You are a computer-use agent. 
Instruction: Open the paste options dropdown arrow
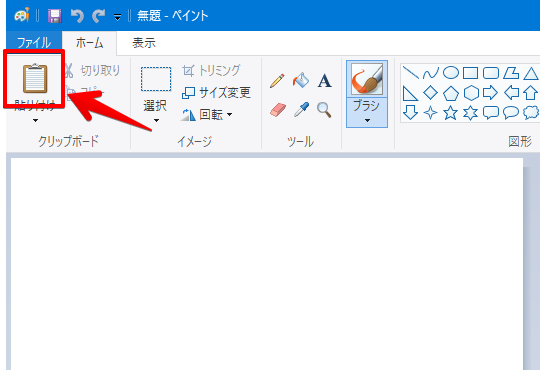(35, 120)
